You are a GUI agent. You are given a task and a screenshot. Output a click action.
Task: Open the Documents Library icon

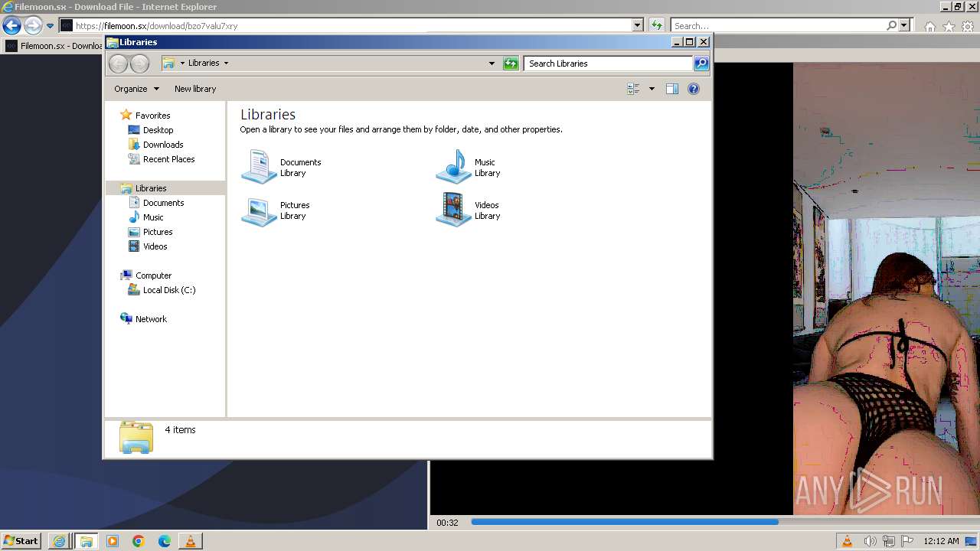pyautogui.click(x=259, y=168)
